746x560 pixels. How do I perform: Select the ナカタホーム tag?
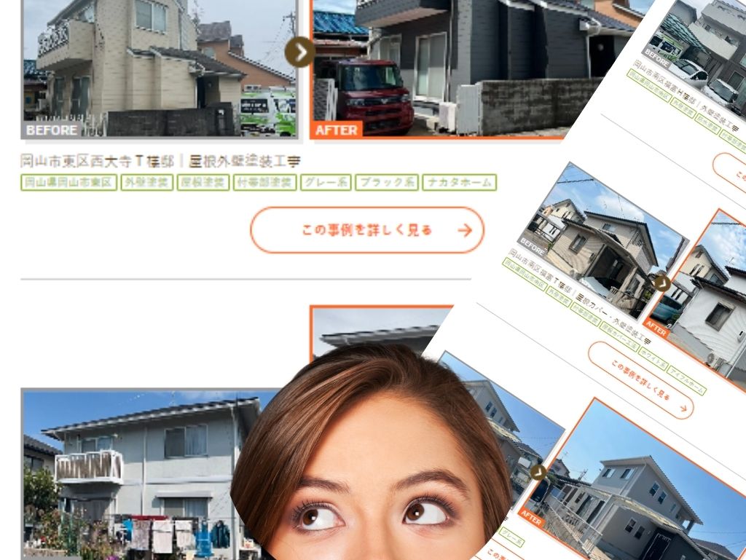pos(460,183)
